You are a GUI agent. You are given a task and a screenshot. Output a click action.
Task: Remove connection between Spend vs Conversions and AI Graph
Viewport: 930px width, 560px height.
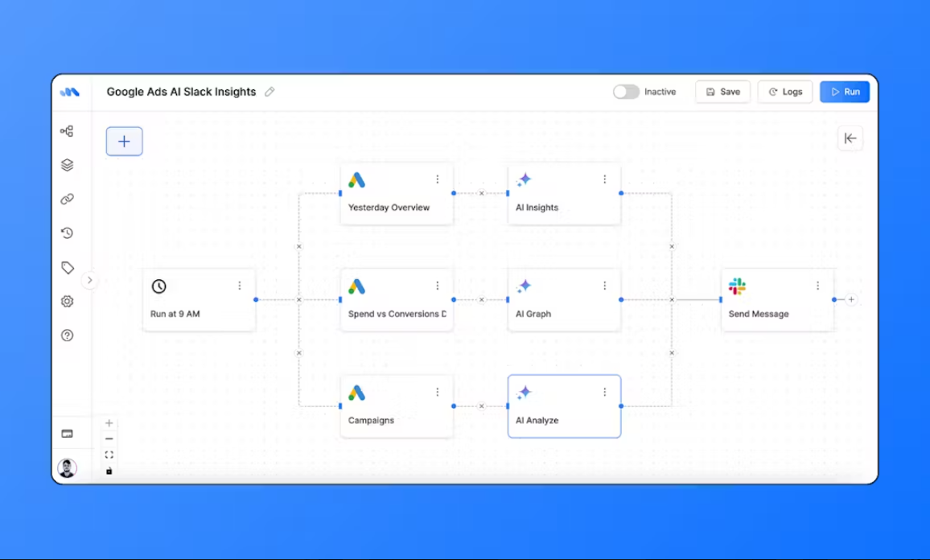point(482,299)
